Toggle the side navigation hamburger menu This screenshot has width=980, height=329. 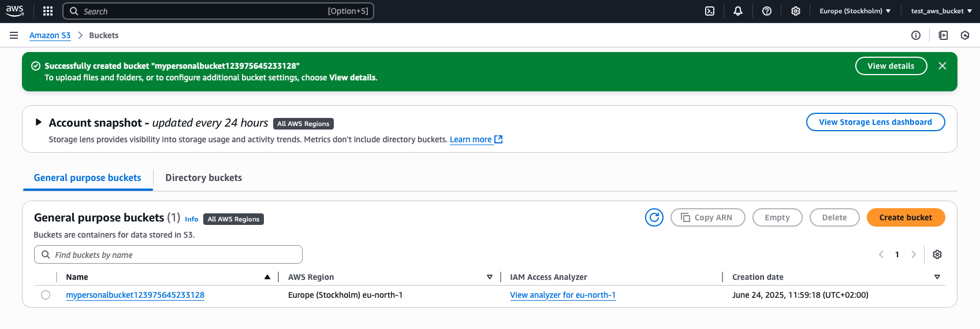pyautogui.click(x=14, y=35)
